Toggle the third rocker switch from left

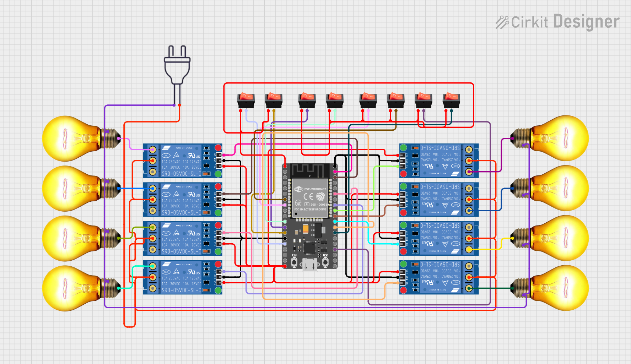pyautogui.click(x=307, y=100)
